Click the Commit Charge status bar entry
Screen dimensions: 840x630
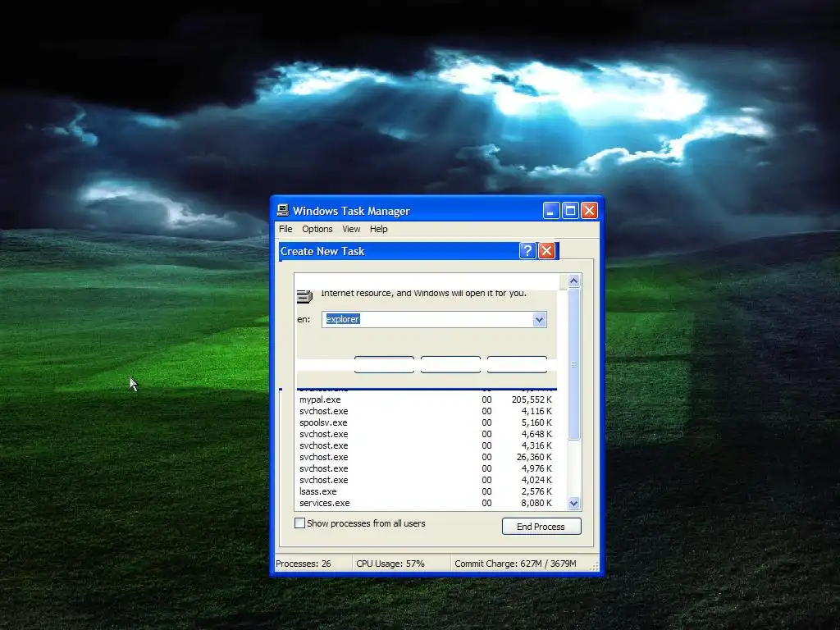(515, 564)
